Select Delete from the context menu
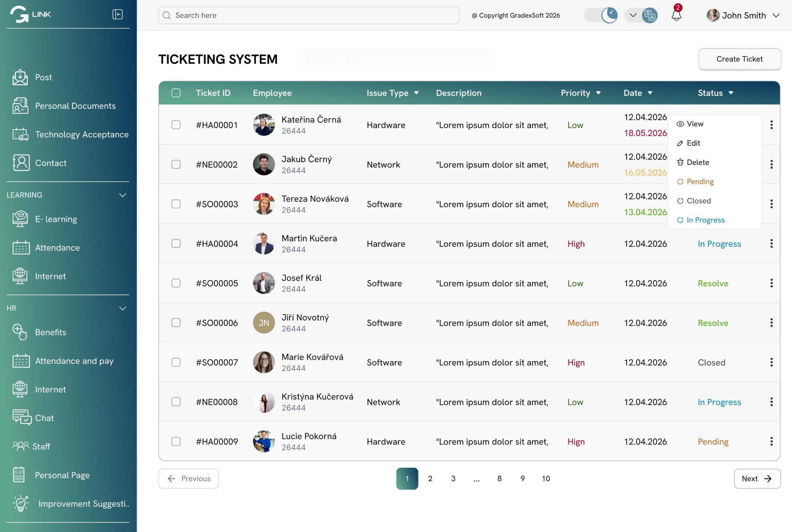The width and height of the screenshot is (792, 532). (698, 162)
